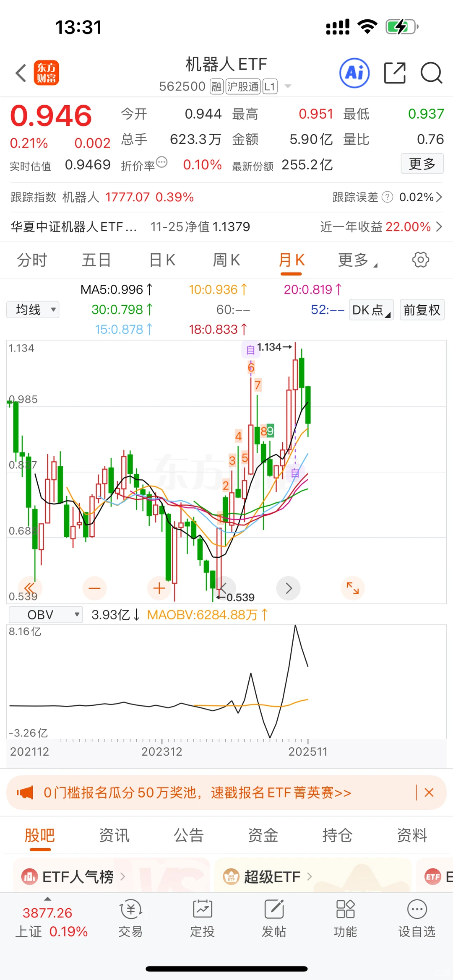Open the 公告 tab
Screen dimensions: 453x980
pos(189,835)
